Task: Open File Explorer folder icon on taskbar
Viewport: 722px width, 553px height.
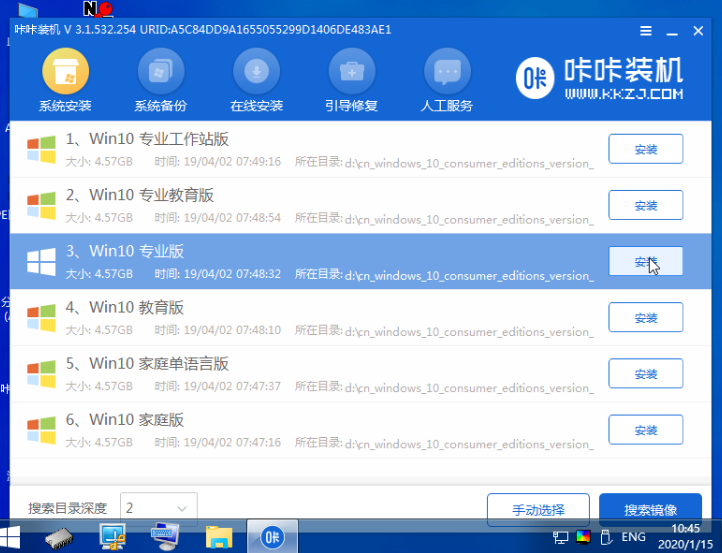Action: [219, 537]
